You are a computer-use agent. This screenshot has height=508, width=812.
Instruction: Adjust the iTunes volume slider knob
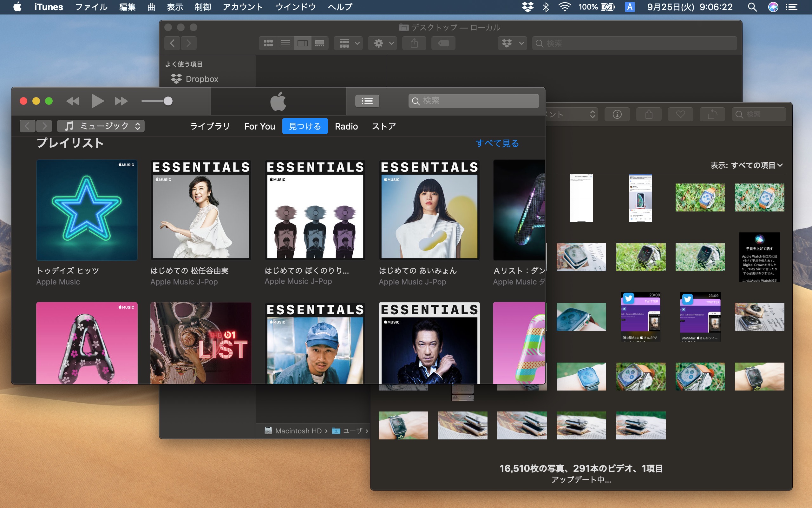point(168,101)
